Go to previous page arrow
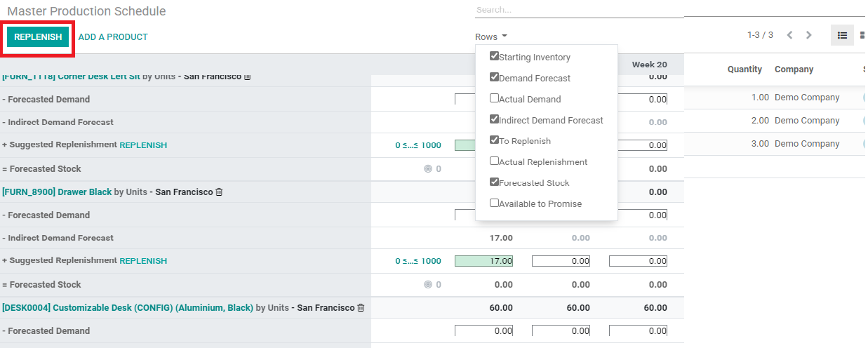The image size is (868, 348). click(x=789, y=35)
